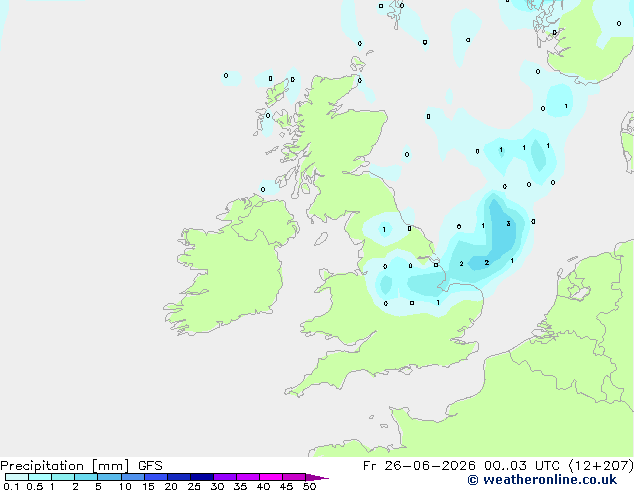The height and width of the screenshot is (490, 634).
Task: Click the 35–40 mm violet legend swatch
Action: [248, 477]
